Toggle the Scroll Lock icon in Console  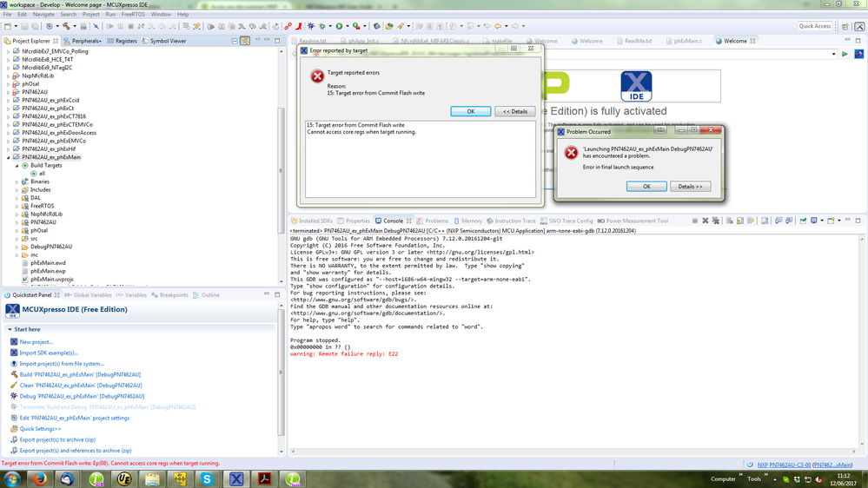[x=740, y=221]
